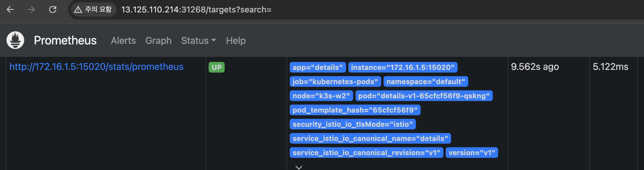Click the Prometheus flame logo

coord(15,40)
